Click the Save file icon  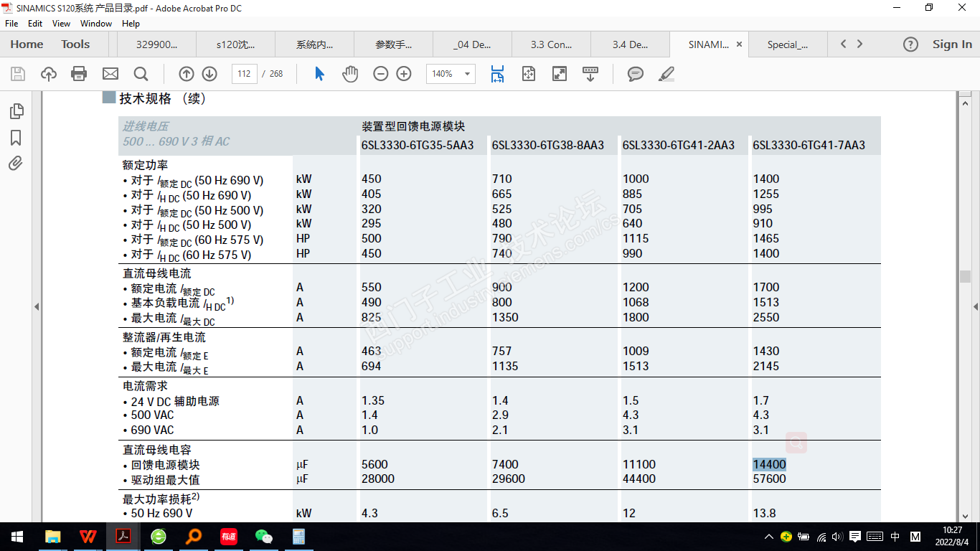18,74
